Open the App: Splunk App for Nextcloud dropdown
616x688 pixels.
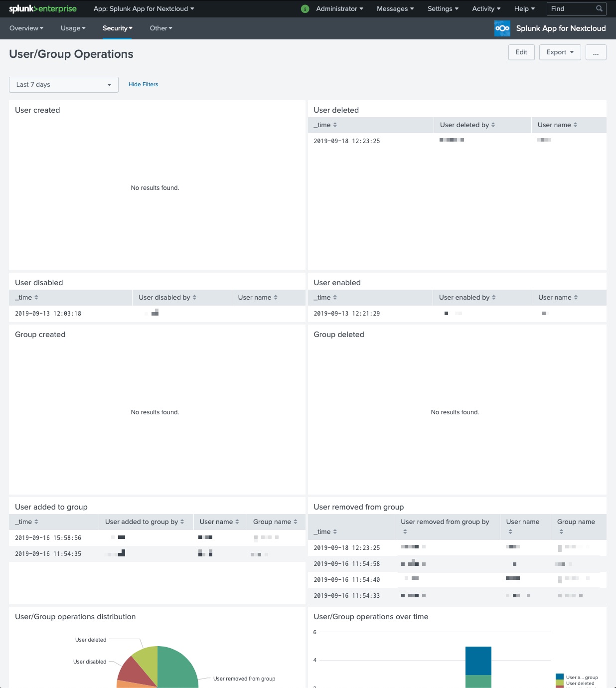(144, 8)
